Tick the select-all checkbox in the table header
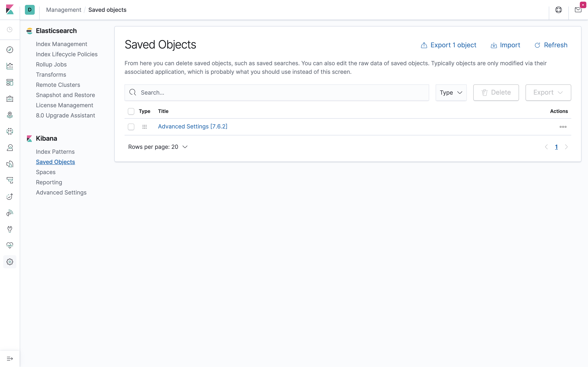The width and height of the screenshot is (588, 367). tap(131, 111)
